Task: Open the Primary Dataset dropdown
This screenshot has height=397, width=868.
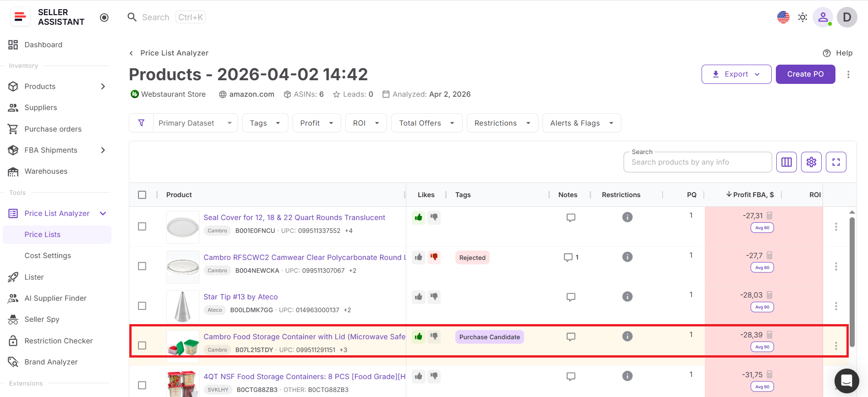Action: 195,123
